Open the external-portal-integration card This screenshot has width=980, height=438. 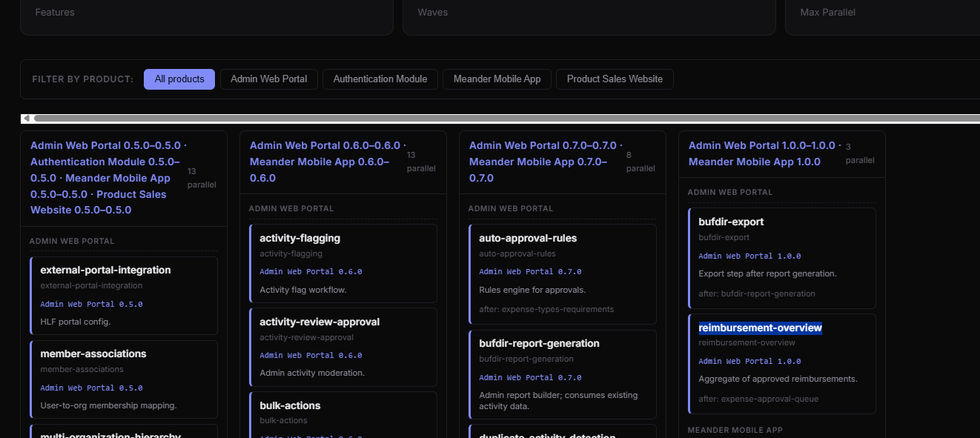tap(124, 296)
